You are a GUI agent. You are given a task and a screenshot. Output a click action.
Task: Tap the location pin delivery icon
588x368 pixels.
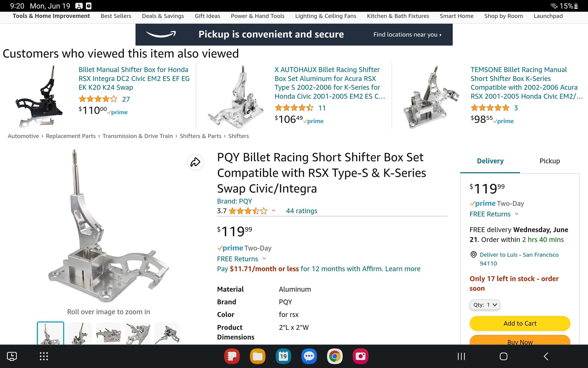pyautogui.click(x=473, y=255)
